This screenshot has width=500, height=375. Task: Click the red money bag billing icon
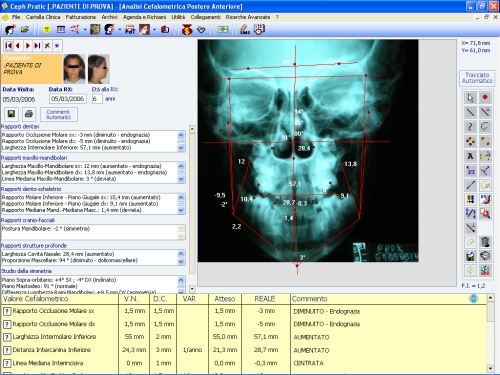coord(187,30)
